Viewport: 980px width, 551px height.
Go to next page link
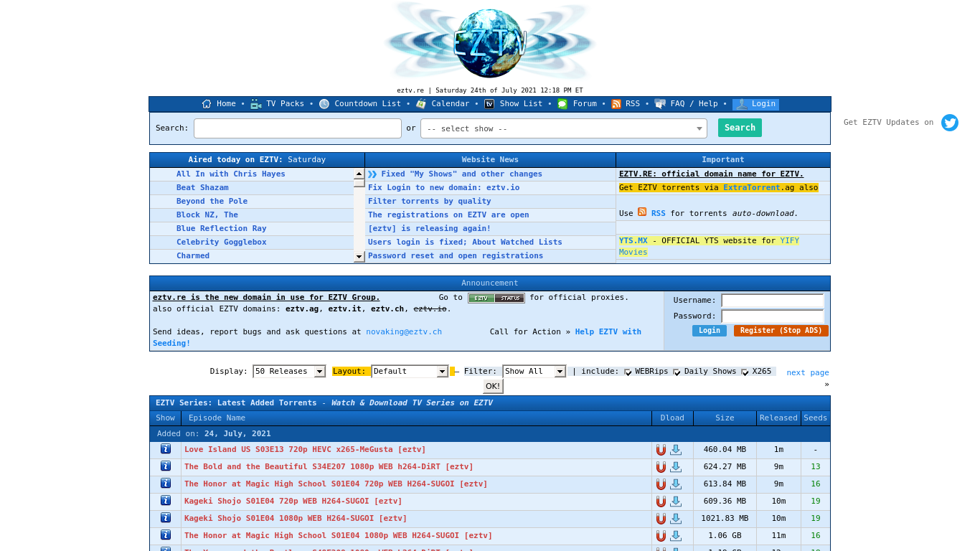pos(807,373)
